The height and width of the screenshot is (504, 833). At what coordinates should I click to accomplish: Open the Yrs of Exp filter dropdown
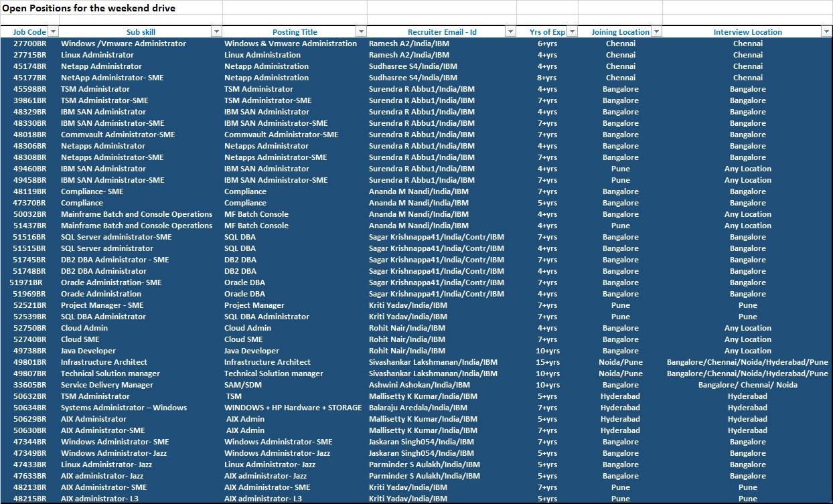point(573,31)
